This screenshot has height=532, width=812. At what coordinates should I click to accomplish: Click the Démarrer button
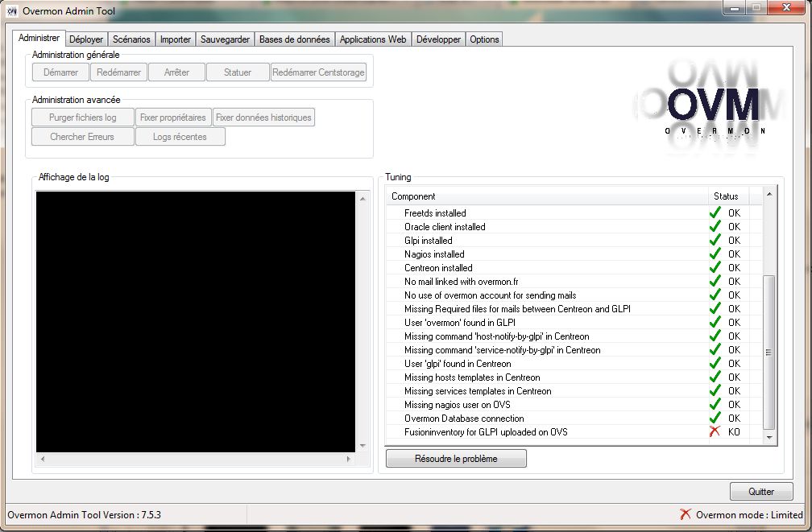click(60, 72)
